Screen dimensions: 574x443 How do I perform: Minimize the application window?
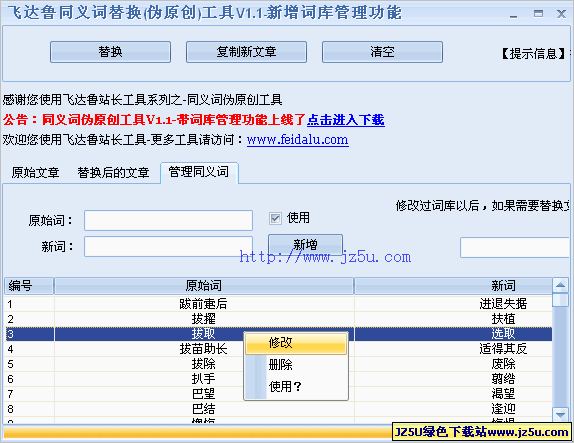point(514,15)
